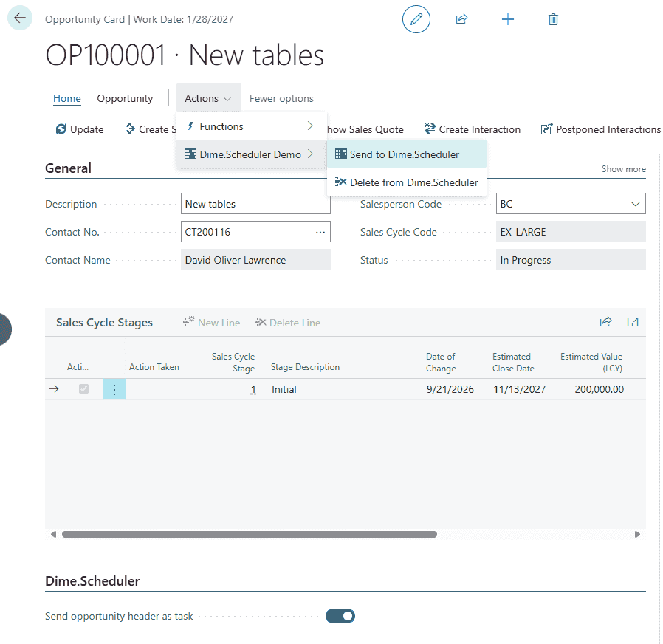The height and width of the screenshot is (644, 663).
Task: Click the pencil edit icon
Action: 416,19
